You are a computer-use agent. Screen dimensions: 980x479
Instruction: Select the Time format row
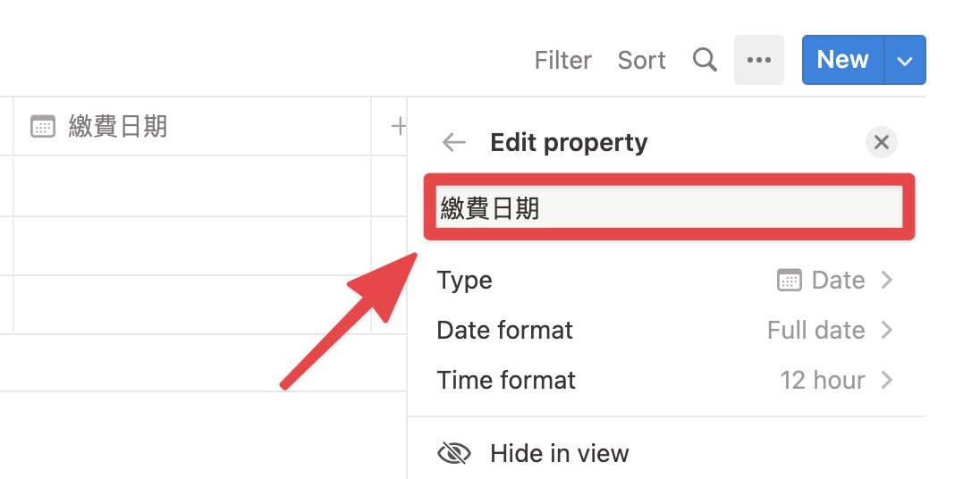coord(666,381)
